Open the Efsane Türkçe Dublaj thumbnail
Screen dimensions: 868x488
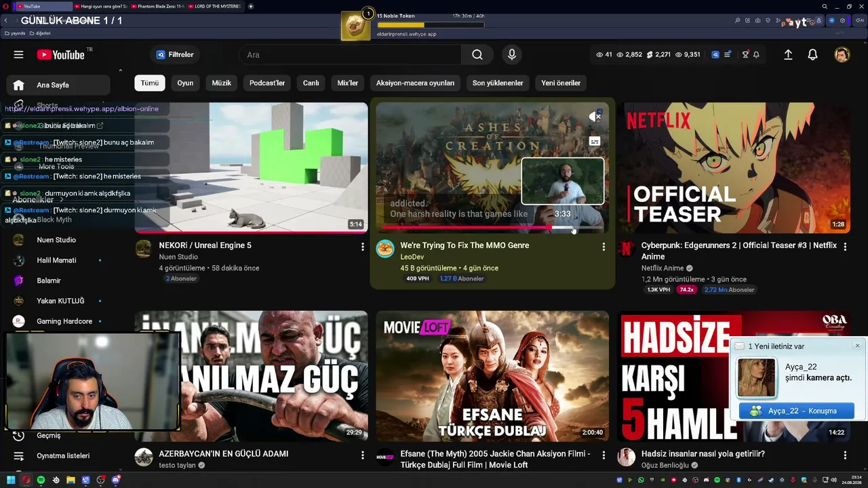[493, 376]
